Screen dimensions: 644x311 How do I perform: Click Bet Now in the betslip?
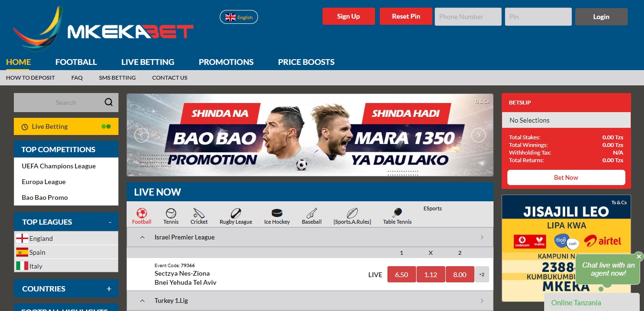[x=566, y=177]
